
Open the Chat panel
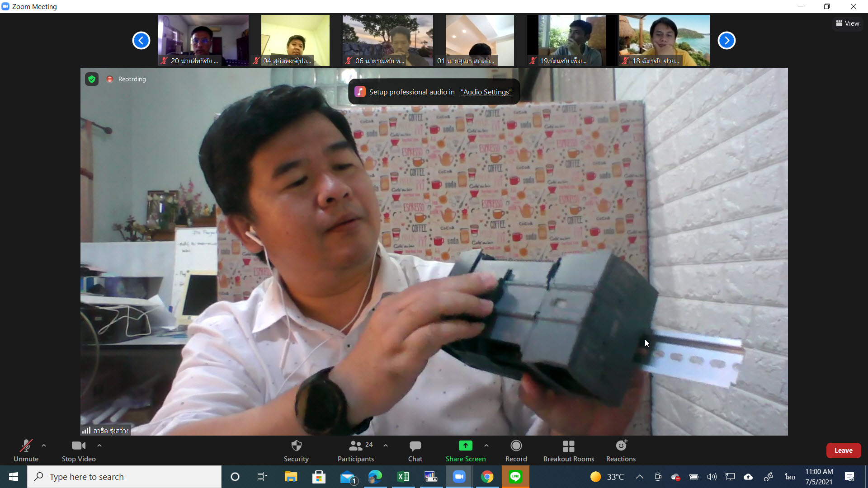415,450
